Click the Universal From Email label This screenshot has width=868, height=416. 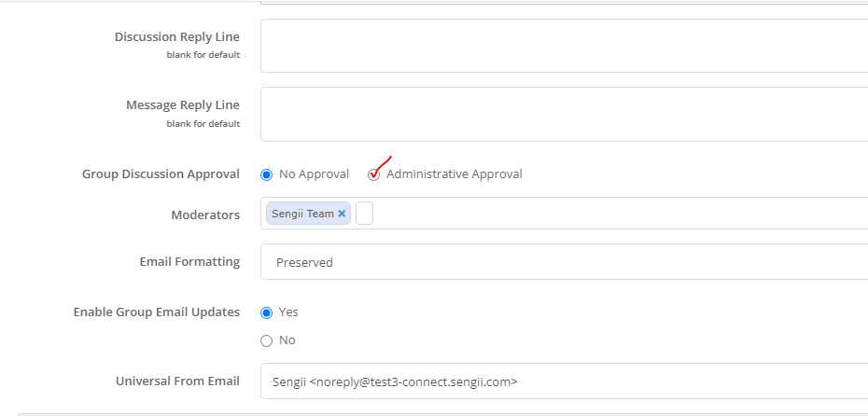pyautogui.click(x=177, y=381)
